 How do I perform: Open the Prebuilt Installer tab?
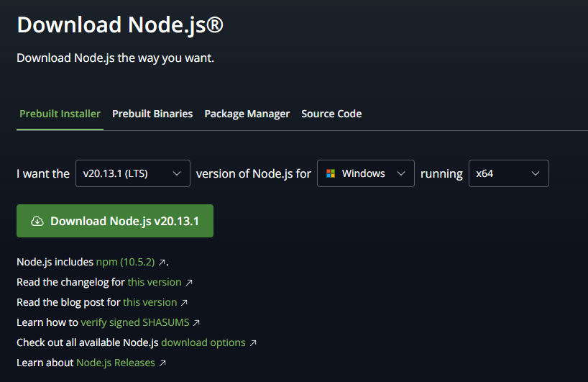(x=60, y=114)
